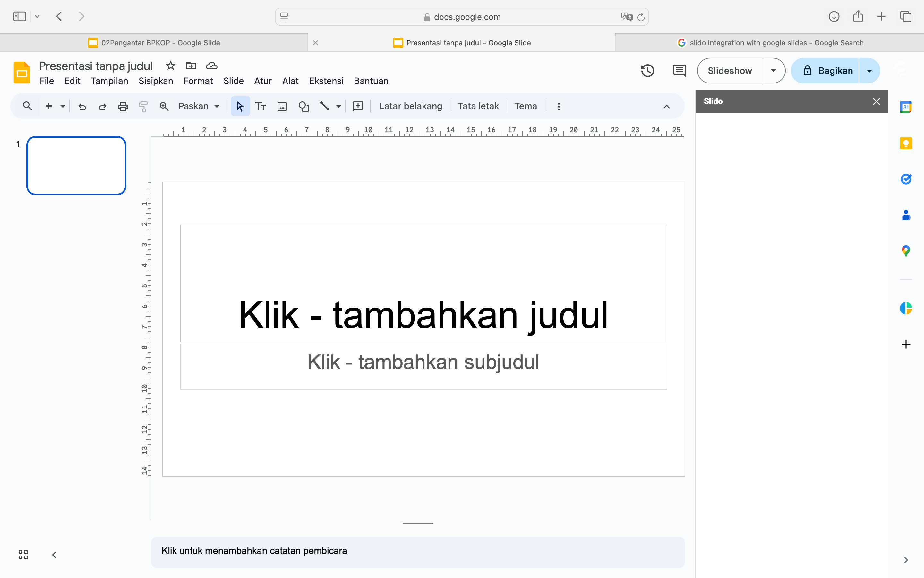Click the speaker notes field
The image size is (924, 578).
click(418, 552)
